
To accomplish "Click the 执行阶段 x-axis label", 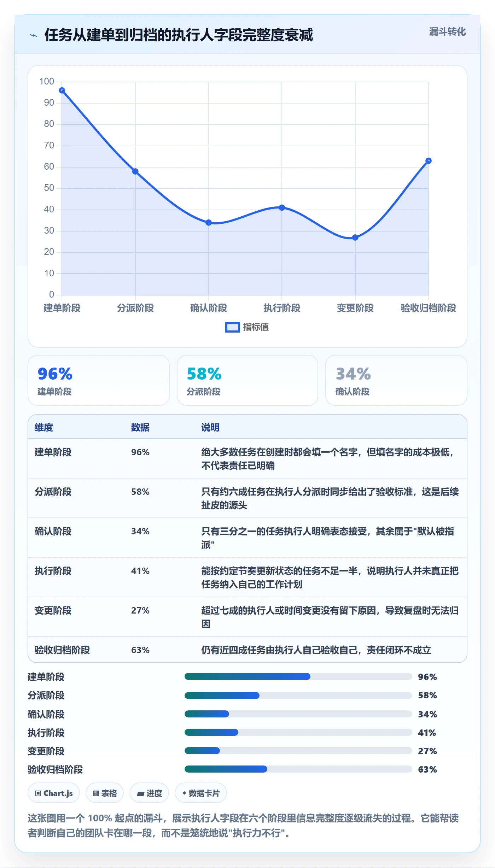I will (282, 308).
